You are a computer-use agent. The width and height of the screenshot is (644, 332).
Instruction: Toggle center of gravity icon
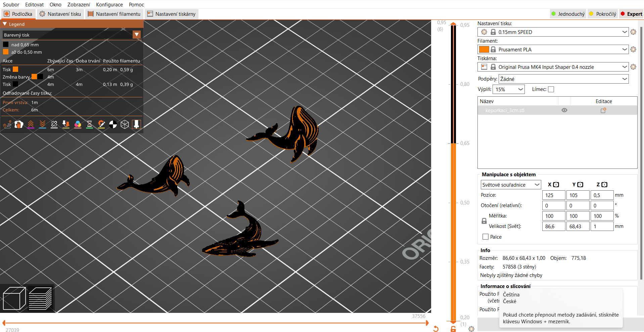(x=113, y=125)
